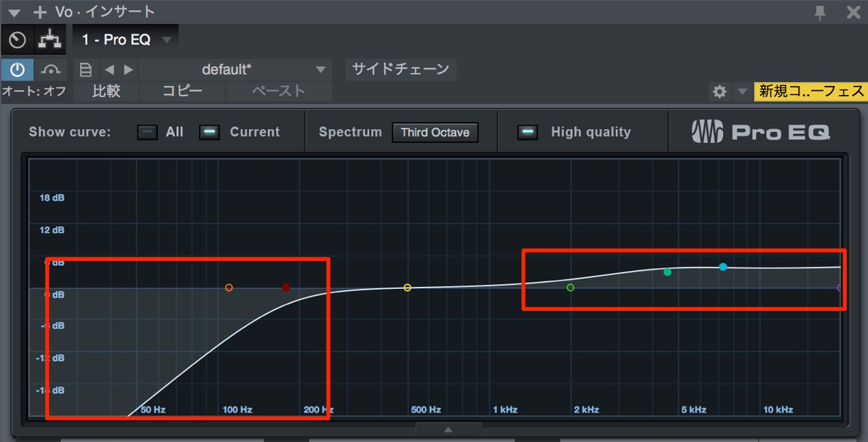Open the default* preset dropdown

234,70
